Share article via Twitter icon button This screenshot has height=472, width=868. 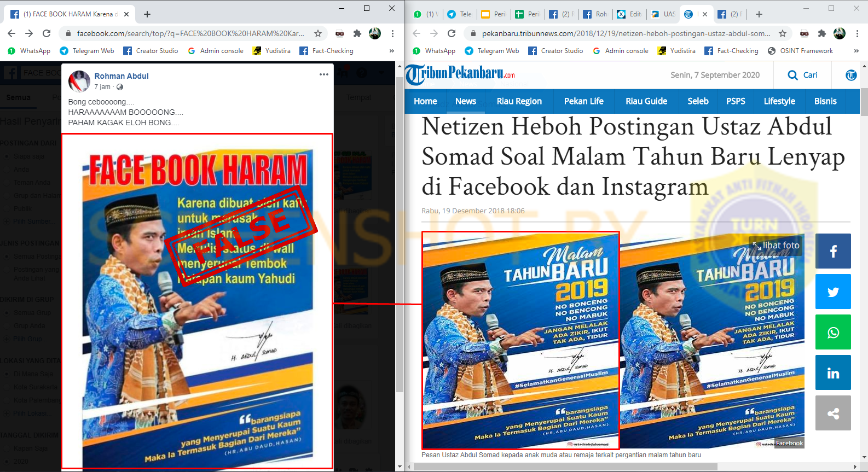tap(833, 292)
